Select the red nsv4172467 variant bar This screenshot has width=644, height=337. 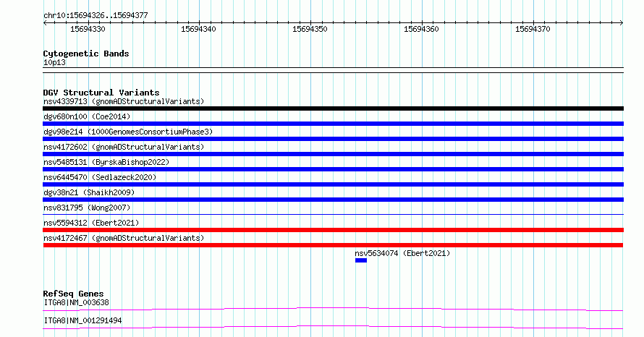click(333, 245)
